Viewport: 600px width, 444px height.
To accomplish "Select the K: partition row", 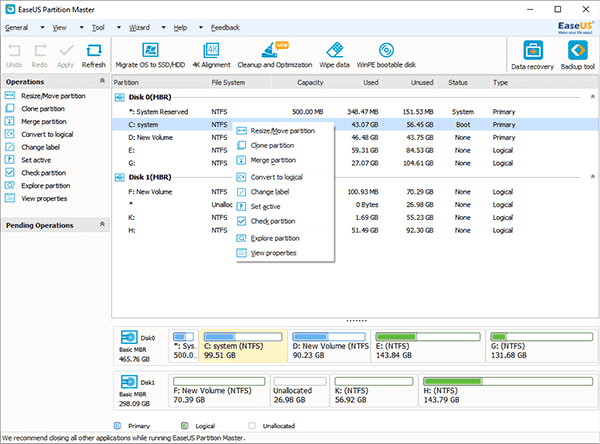I will [x=355, y=217].
